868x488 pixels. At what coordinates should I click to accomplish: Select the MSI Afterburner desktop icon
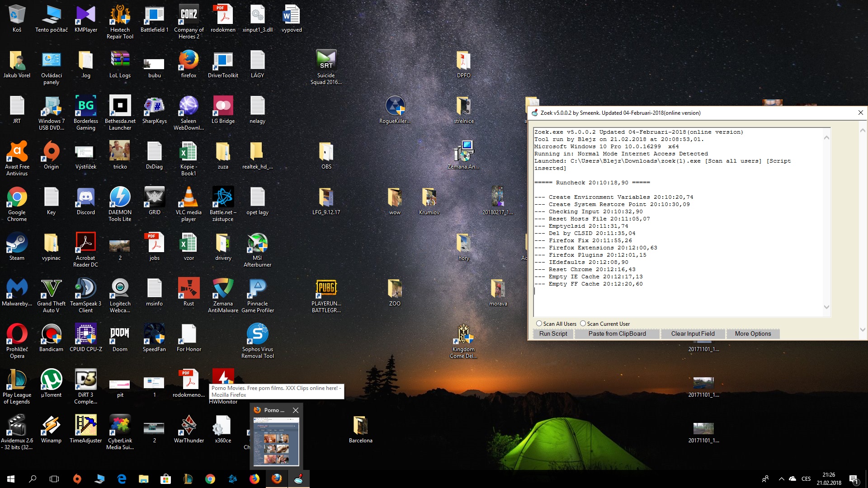coord(257,244)
